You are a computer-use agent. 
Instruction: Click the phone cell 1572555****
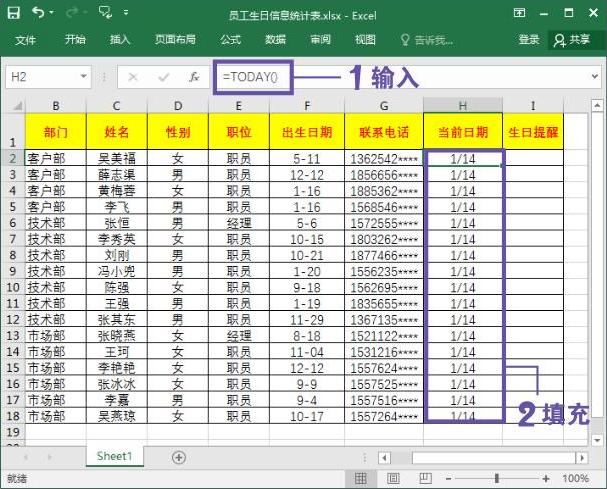pos(384,223)
